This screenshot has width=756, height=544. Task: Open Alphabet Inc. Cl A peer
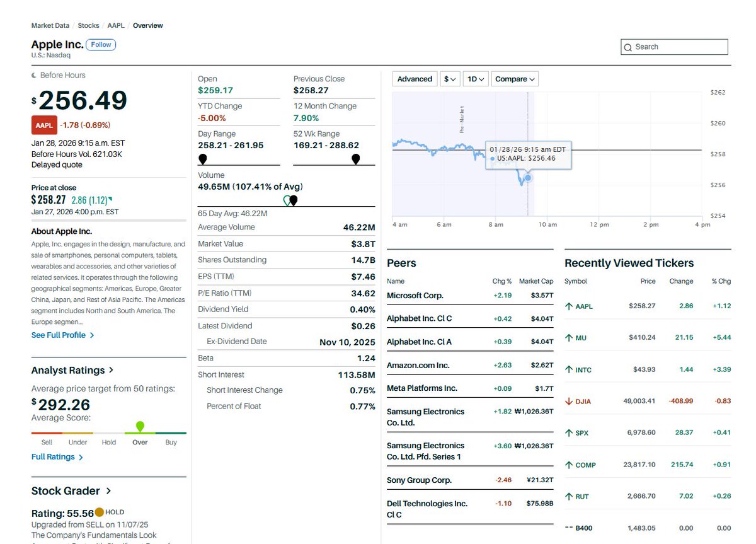[x=419, y=342]
